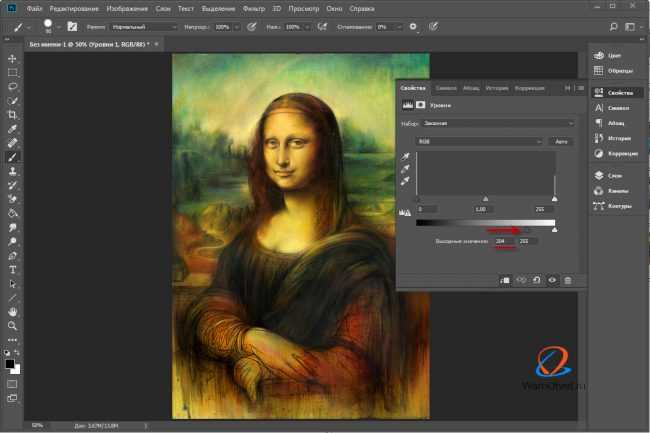Select the Brush tool in left toolbar
The width and height of the screenshot is (650, 433).
(12, 157)
